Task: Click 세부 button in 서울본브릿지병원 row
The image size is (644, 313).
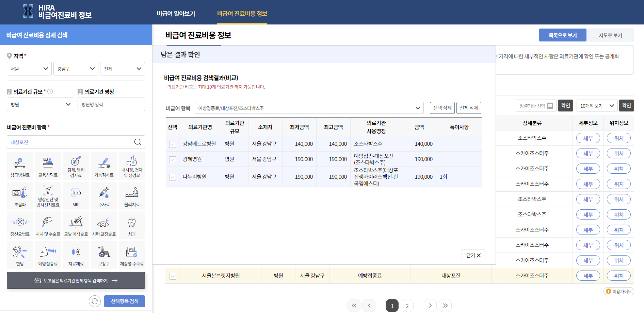Action: tap(588, 276)
